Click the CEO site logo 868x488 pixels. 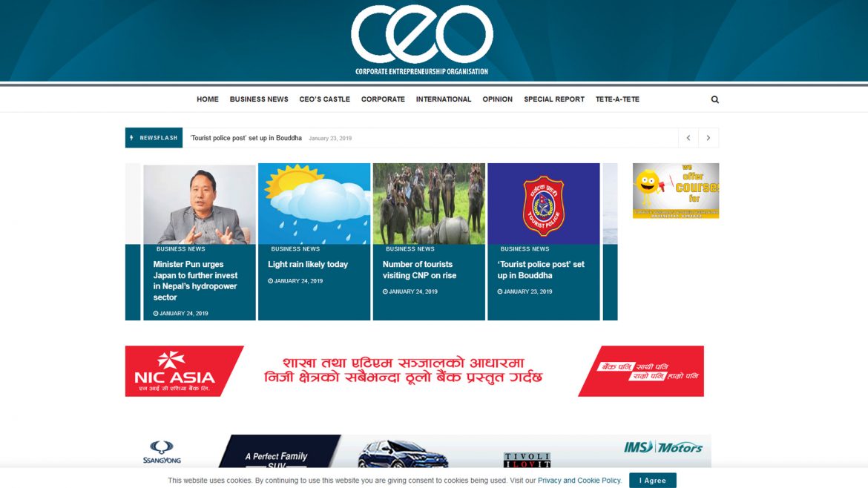[422, 40]
